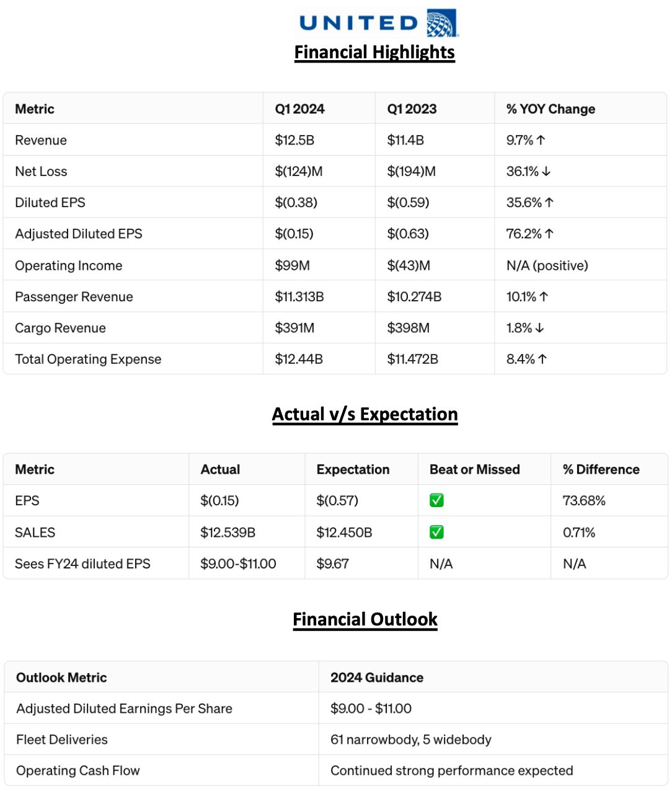
Task: Click the up arrow next to 35.6%
Action: tap(549, 203)
